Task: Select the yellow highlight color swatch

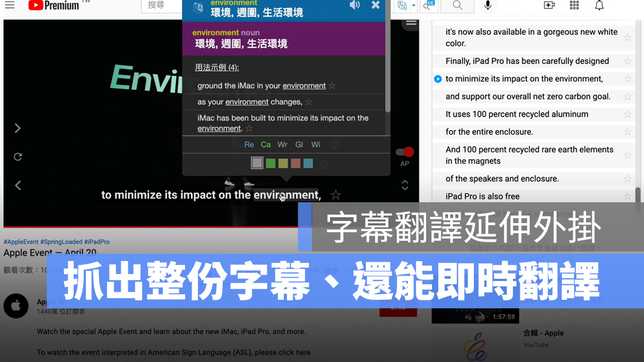Action: point(283,164)
